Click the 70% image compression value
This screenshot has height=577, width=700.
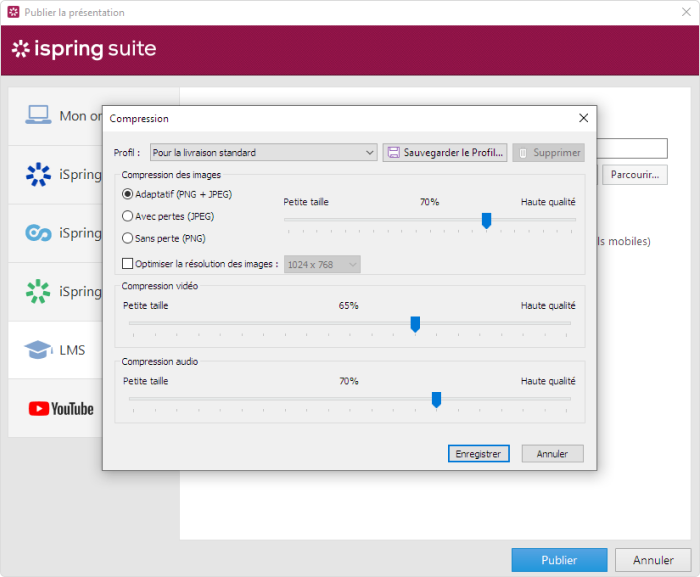point(429,202)
